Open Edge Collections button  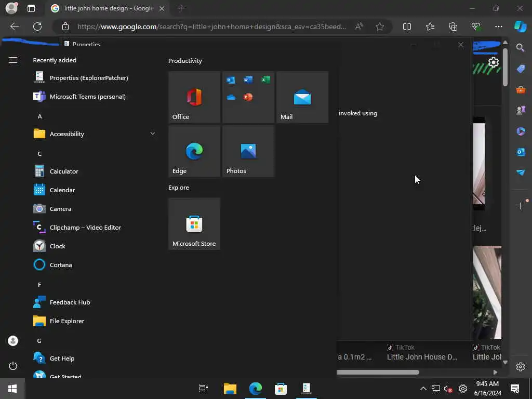(x=453, y=26)
